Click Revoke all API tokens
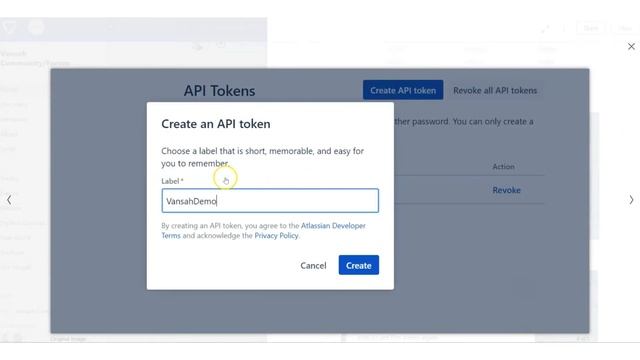Screen dimensions: 640x360 coord(495,90)
